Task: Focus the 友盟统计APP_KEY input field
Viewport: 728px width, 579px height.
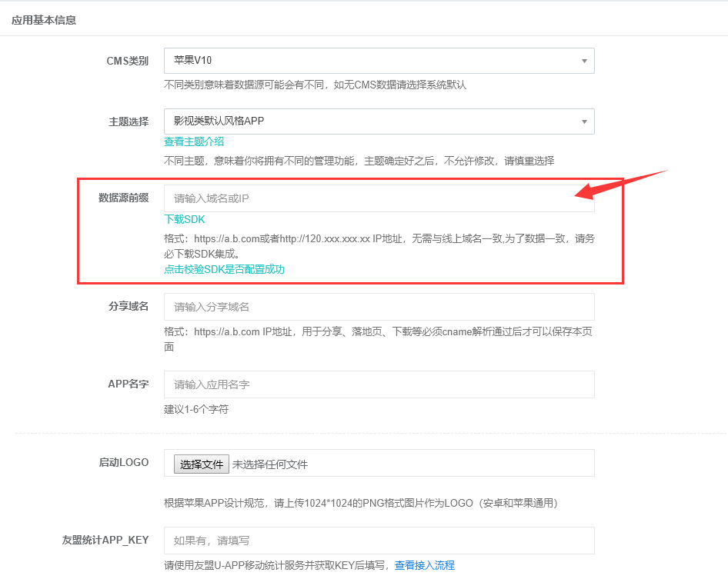Action: pos(379,541)
